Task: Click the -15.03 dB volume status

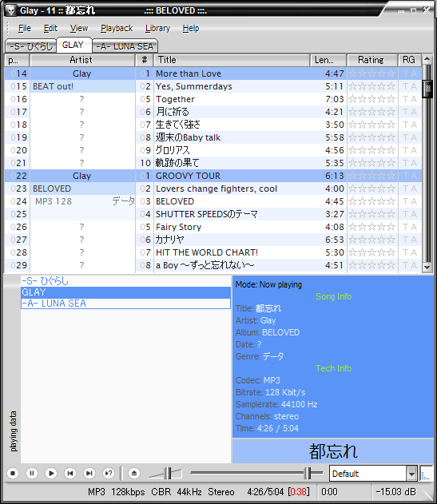Action: click(395, 492)
